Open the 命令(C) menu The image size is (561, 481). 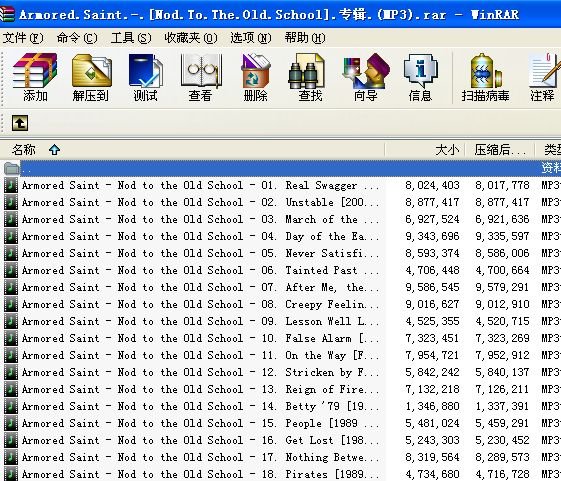click(77, 38)
